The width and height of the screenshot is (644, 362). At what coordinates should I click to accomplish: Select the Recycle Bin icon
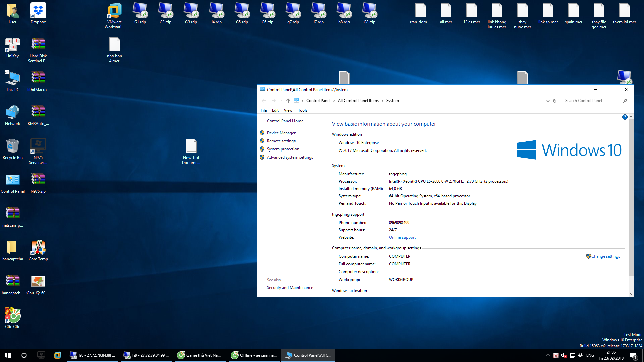pyautogui.click(x=12, y=149)
